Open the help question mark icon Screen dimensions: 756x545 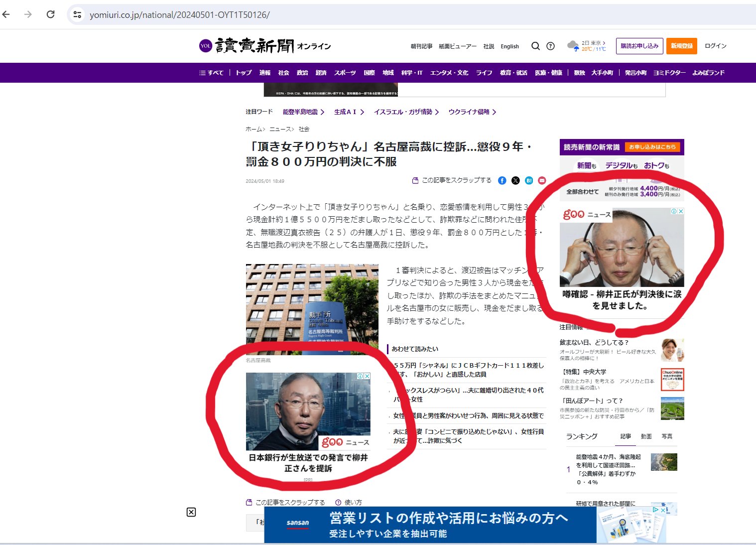point(550,46)
